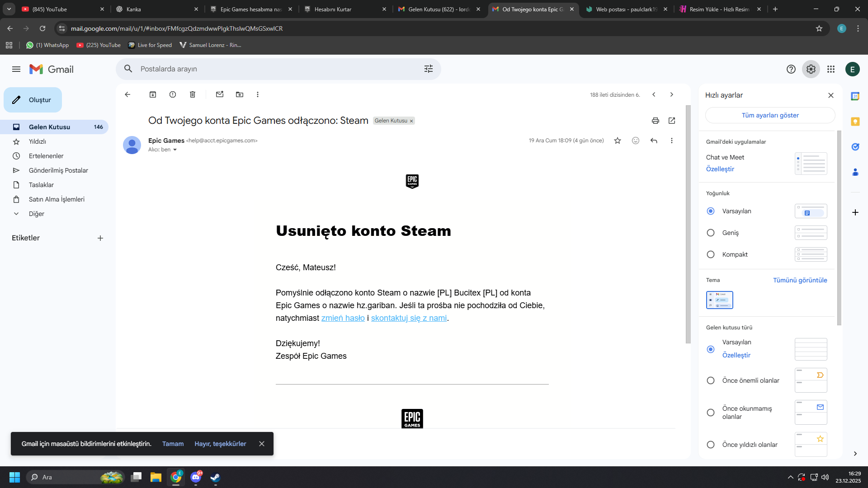The width and height of the screenshot is (868, 488).
Task: Open the email in a new window
Action: [672, 121]
